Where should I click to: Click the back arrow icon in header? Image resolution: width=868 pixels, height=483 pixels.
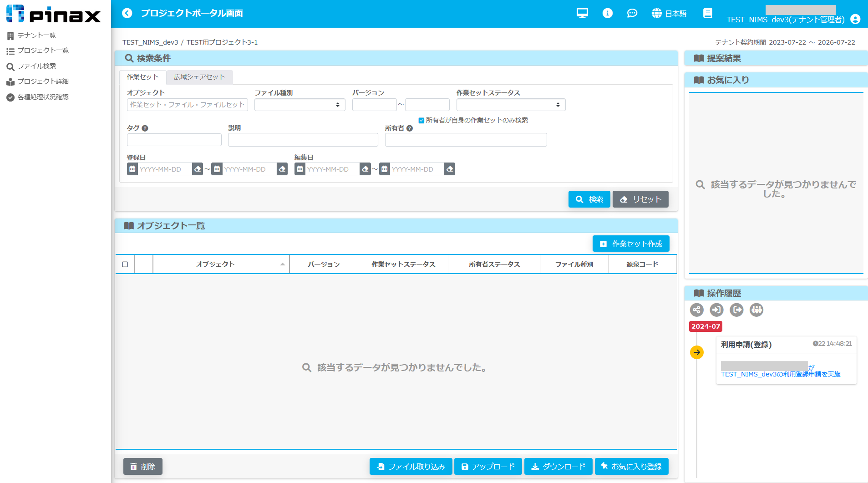[127, 13]
